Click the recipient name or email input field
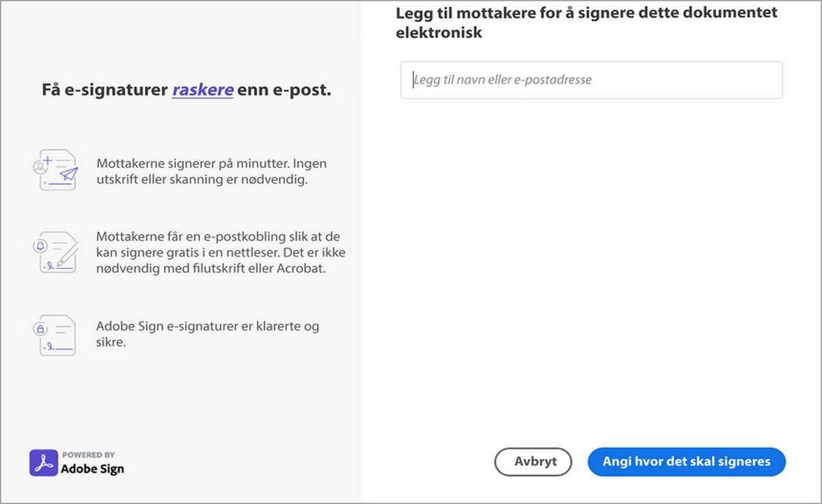Image resolution: width=822 pixels, height=504 pixels. click(x=590, y=80)
